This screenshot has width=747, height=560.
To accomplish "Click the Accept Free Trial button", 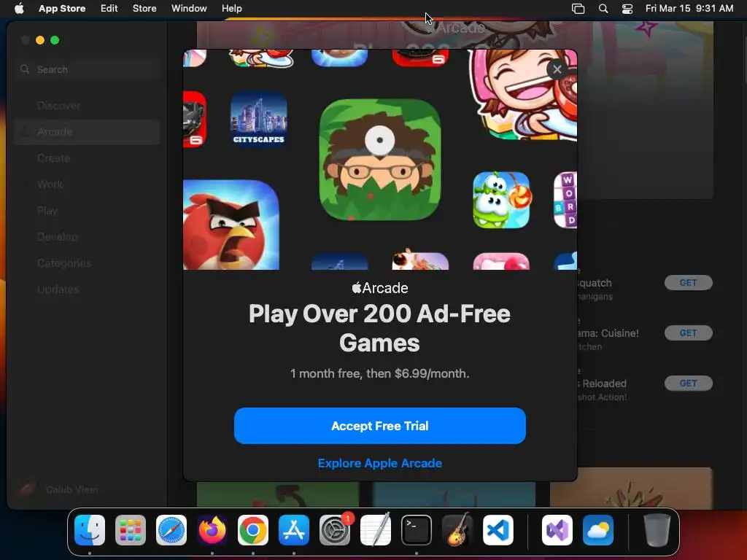I will click(379, 426).
